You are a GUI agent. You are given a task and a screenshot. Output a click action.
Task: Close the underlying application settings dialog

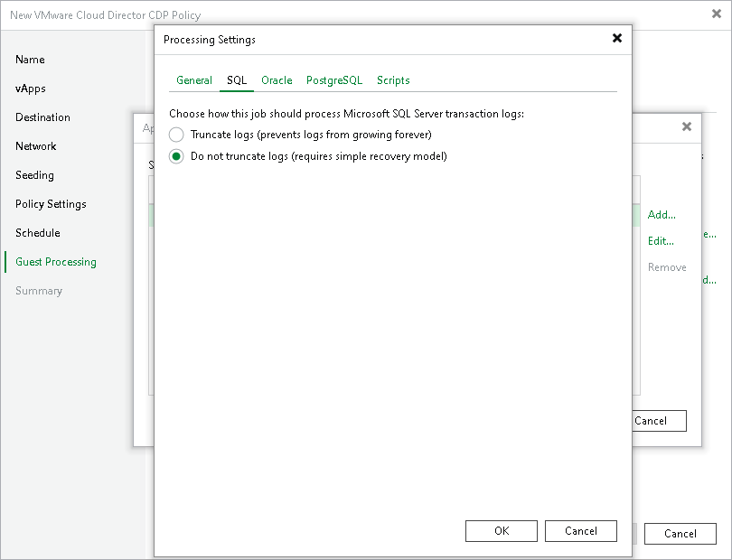(687, 127)
